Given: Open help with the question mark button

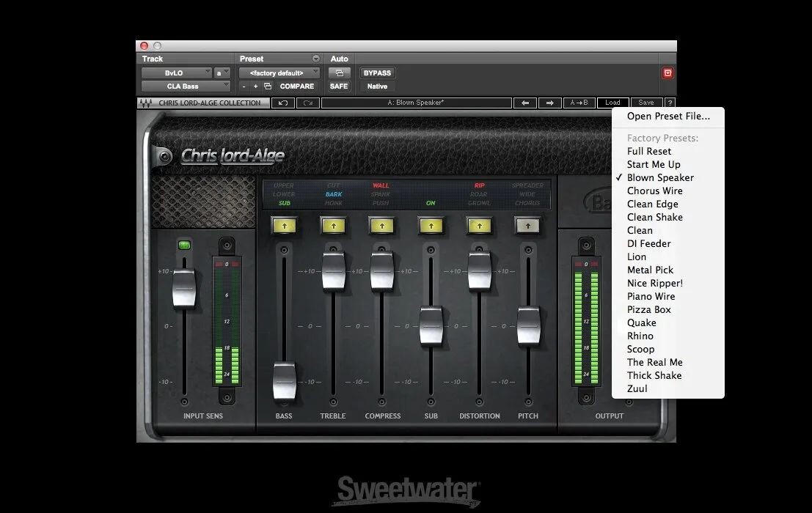Looking at the screenshot, I should point(670,103).
